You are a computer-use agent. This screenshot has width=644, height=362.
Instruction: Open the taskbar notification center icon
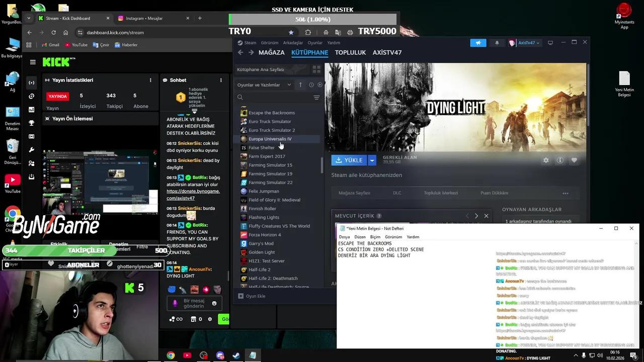(633, 355)
